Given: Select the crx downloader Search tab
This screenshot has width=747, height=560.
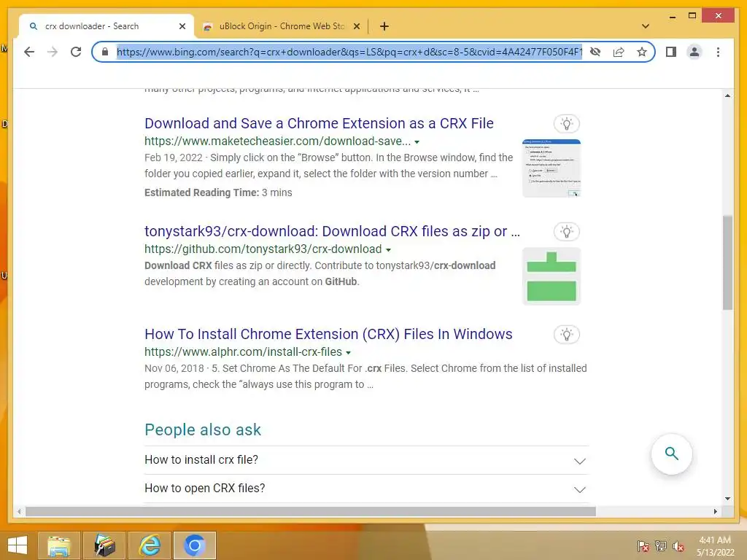Looking at the screenshot, I should pyautogui.click(x=107, y=26).
